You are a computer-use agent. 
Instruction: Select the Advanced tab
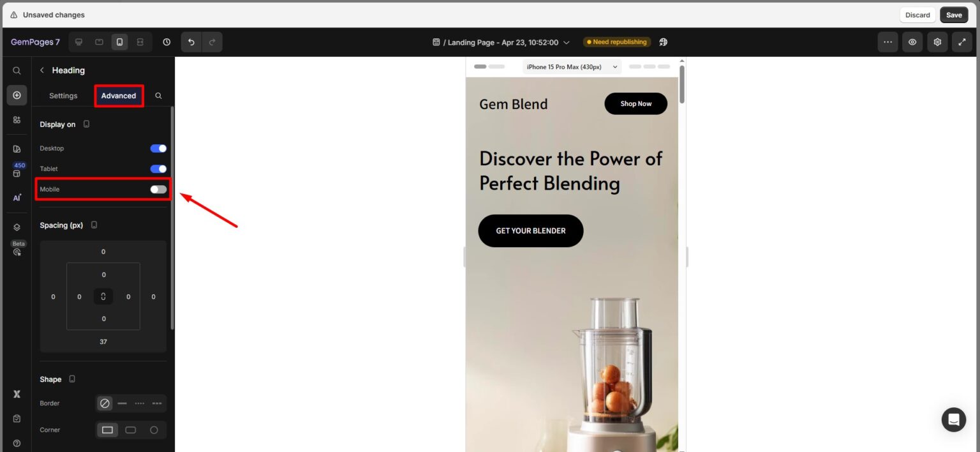click(x=119, y=96)
